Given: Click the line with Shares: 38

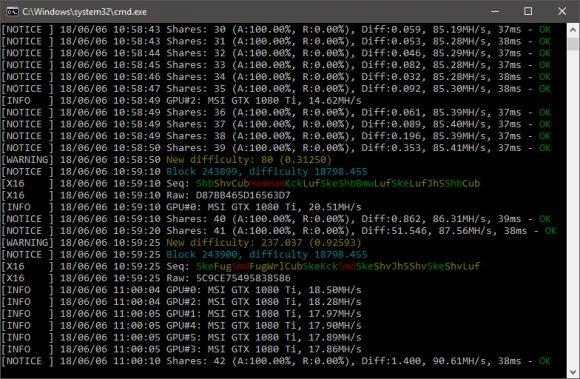Looking at the screenshot, I should (276, 136).
